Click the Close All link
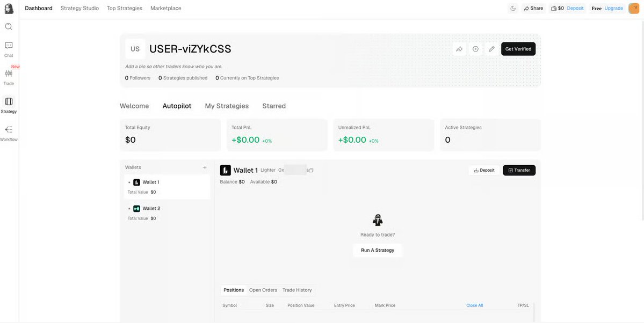This screenshot has width=644, height=323. pos(474,305)
